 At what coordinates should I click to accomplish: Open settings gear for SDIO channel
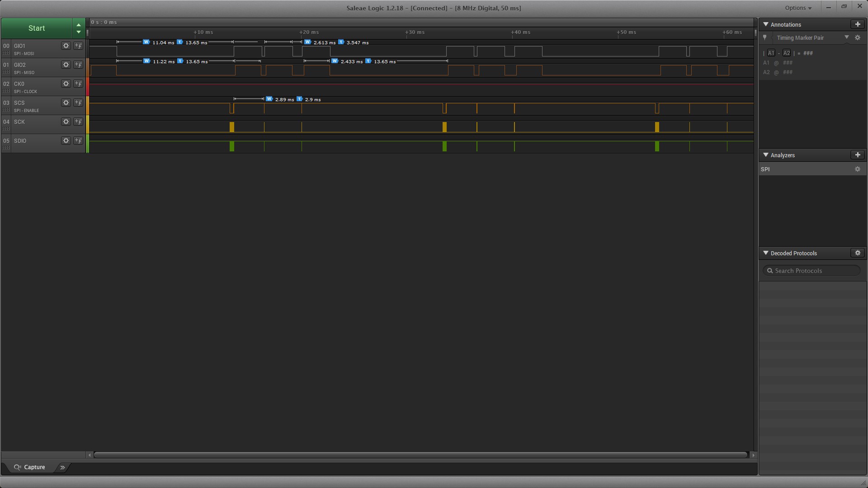(x=66, y=141)
